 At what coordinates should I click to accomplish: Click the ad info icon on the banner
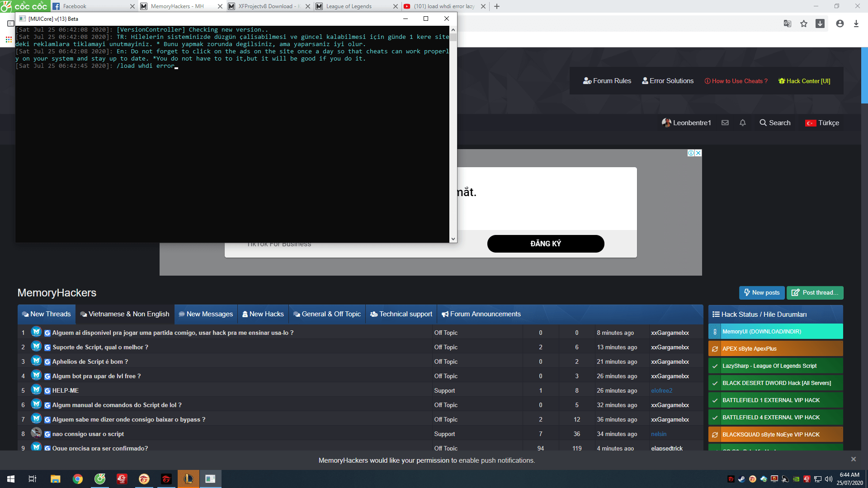click(x=691, y=153)
